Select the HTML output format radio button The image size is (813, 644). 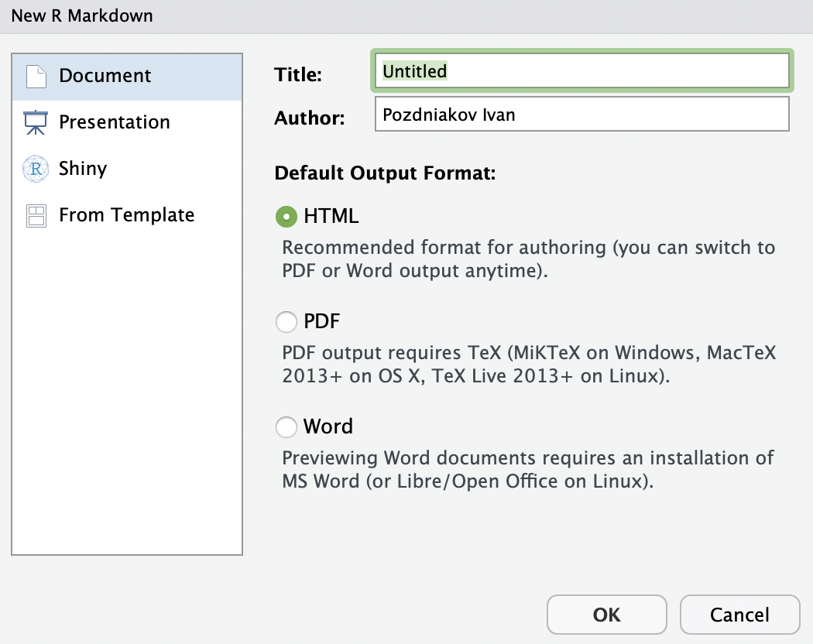click(x=286, y=218)
